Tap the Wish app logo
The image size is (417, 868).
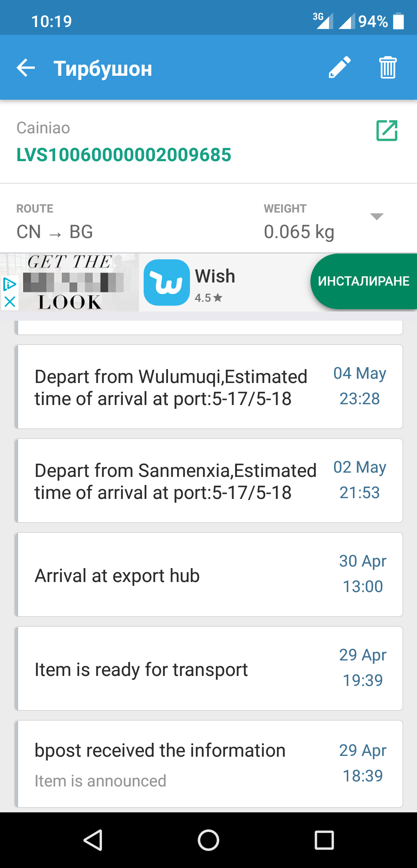(x=166, y=282)
